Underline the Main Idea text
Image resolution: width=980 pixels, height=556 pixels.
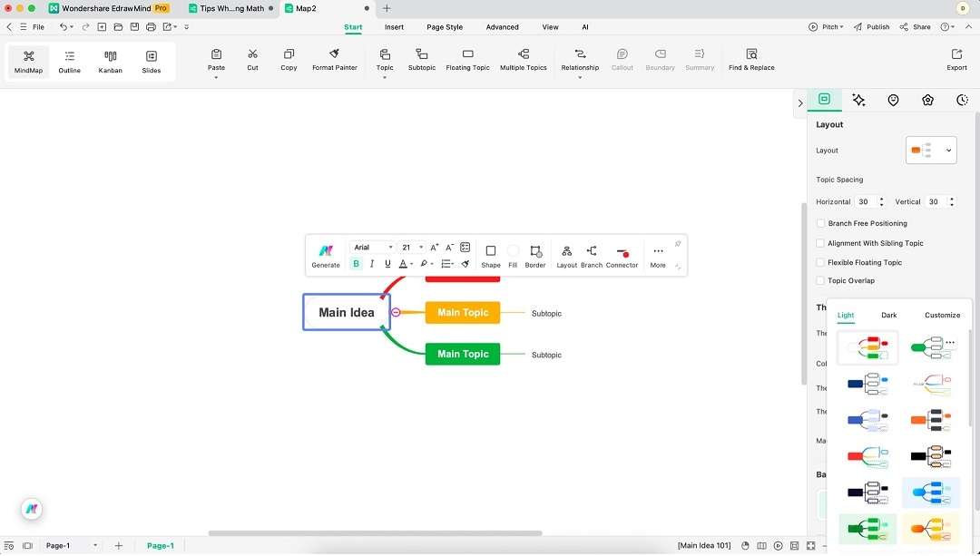tap(387, 264)
